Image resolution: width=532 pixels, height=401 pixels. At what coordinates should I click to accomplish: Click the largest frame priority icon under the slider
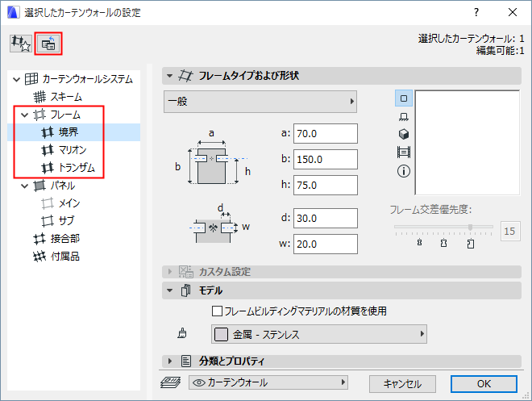[x=471, y=244]
